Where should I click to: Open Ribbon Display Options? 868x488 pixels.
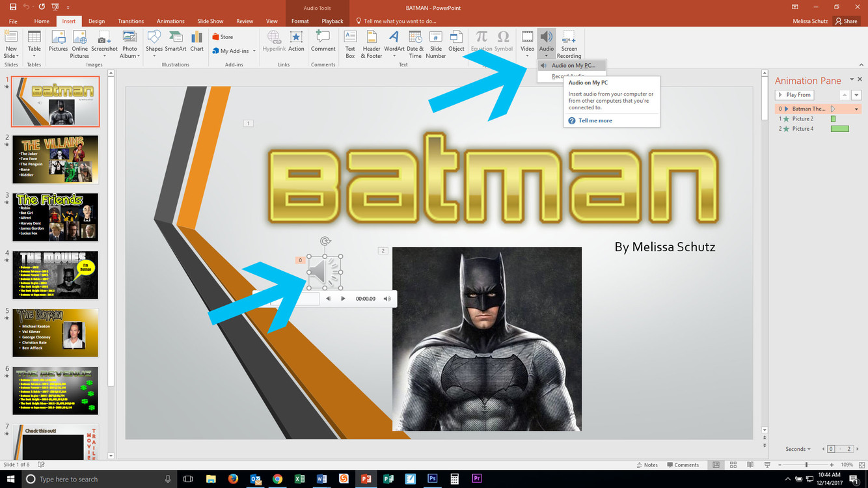[x=794, y=7]
